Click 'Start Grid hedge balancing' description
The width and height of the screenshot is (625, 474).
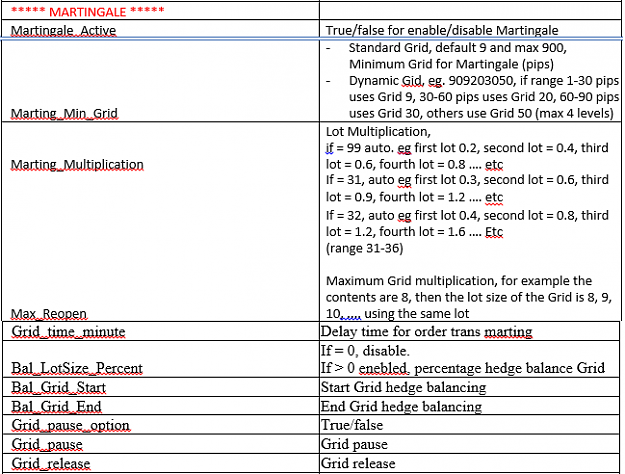coord(403,387)
